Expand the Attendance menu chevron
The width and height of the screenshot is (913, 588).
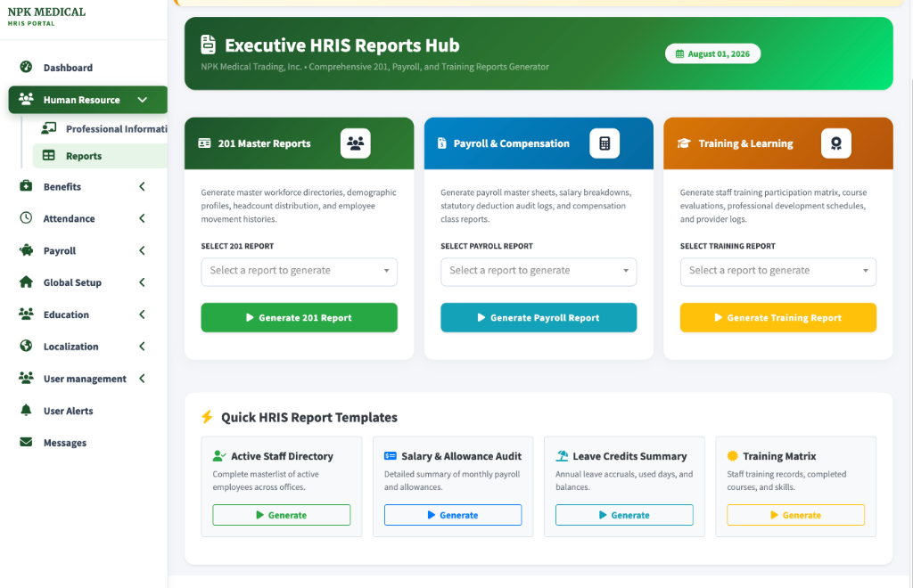tap(142, 218)
